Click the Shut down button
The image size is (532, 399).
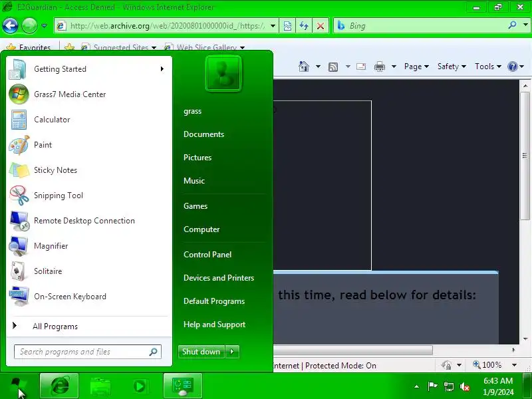pyautogui.click(x=201, y=352)
